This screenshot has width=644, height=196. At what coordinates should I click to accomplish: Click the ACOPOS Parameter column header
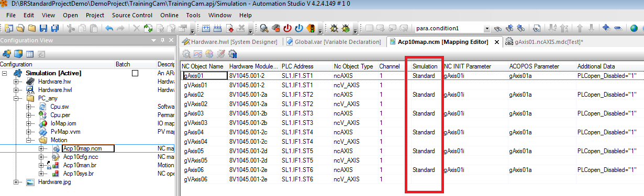[x=541, y=66]
